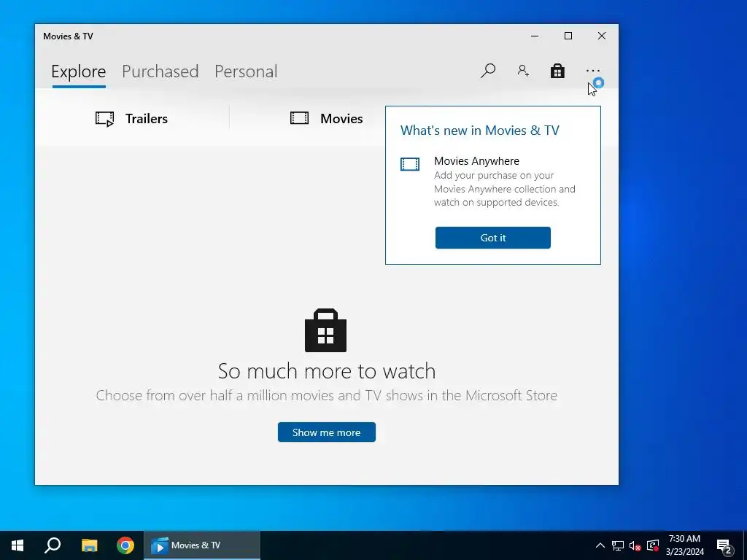
Task: Launch Google Chrome from taskbar
Action: pos(125,545)
